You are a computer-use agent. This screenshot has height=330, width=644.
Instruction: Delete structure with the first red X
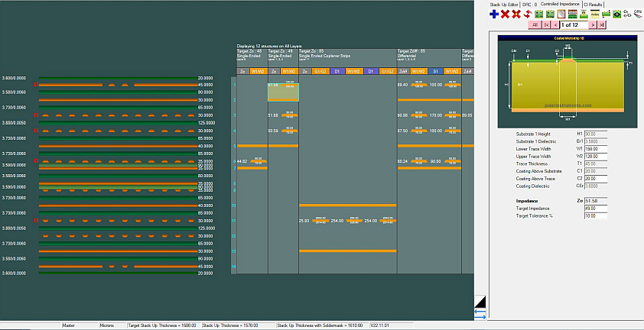(x=505, y=15)
